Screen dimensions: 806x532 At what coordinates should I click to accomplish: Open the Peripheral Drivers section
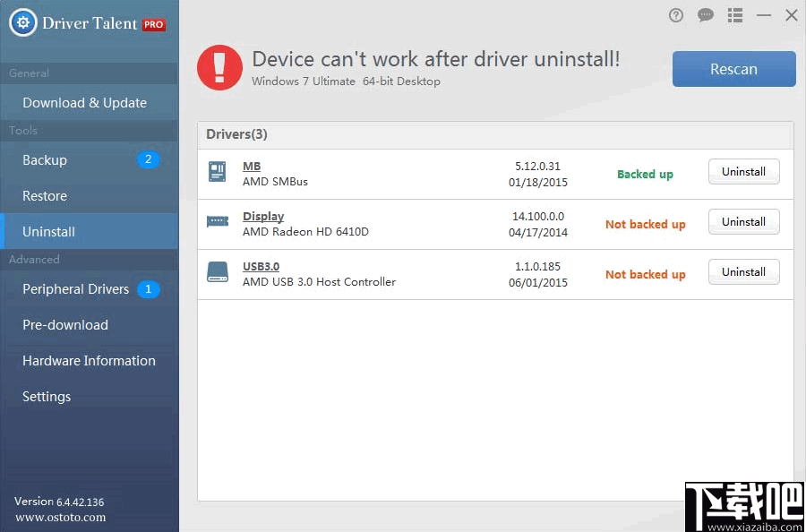coord(75,289)
